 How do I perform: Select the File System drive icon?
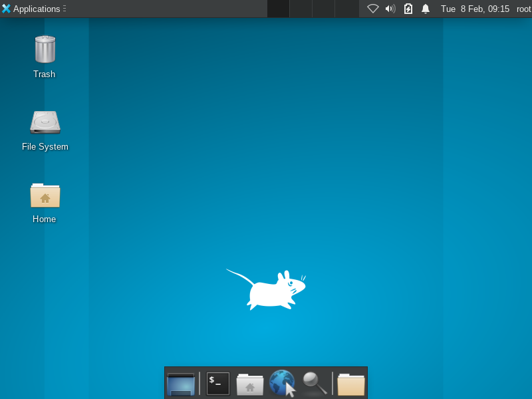click(45, 122)
